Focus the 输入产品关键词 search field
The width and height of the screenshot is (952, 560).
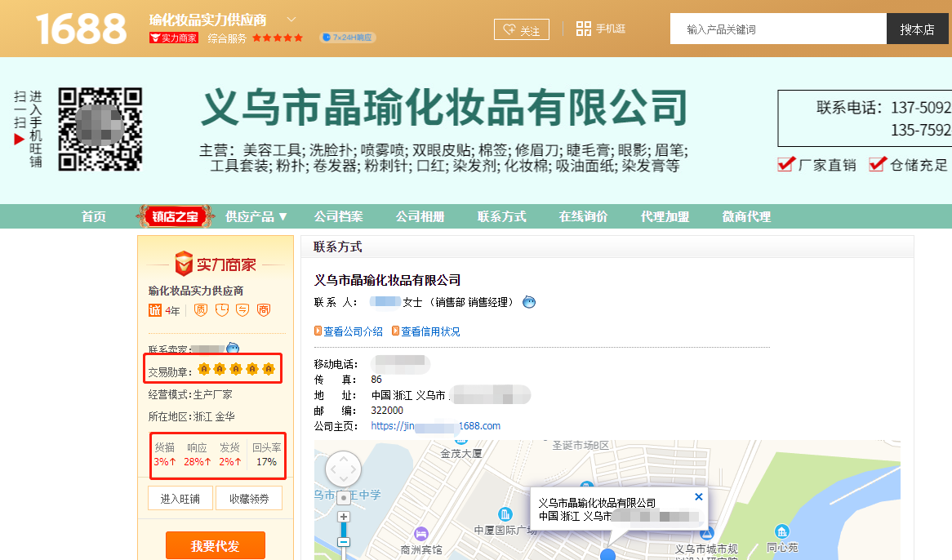point(778,29)
